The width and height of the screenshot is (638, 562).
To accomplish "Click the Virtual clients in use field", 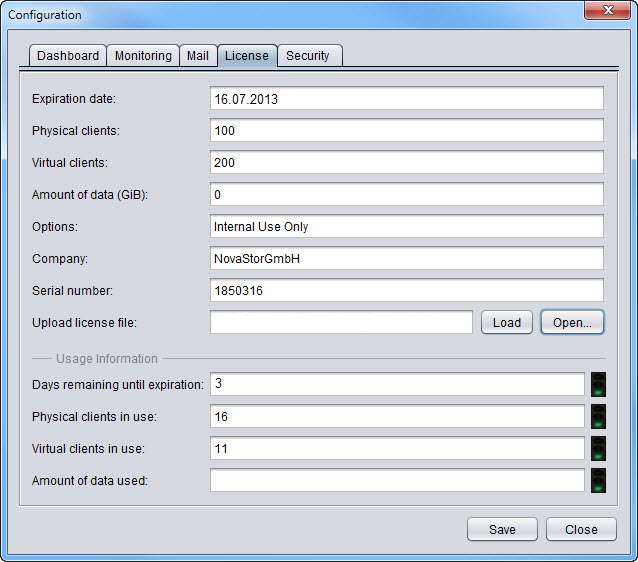I will (397, 448).
